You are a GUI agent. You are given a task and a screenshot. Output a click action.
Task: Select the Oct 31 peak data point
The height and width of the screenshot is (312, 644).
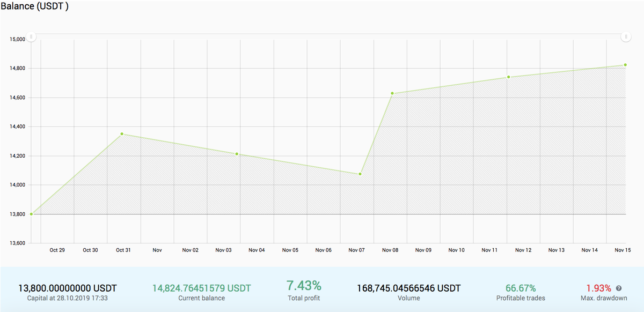click(x=122, y=133)
